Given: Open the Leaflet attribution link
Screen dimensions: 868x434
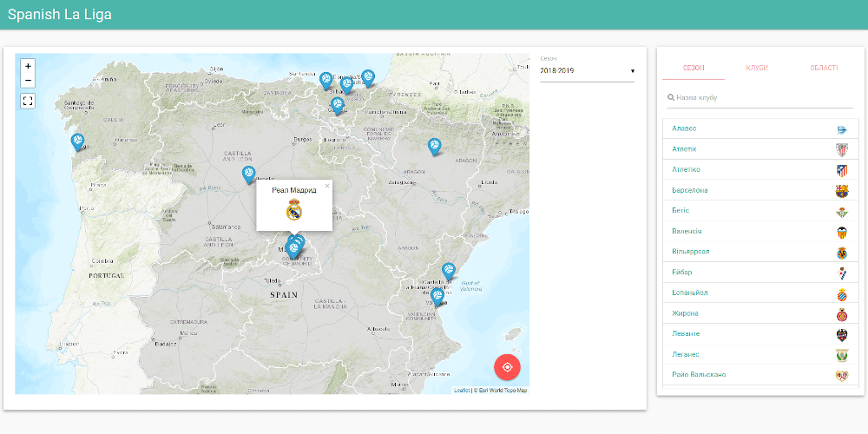Looking at the screenshot, I should (x=462, y=391).
